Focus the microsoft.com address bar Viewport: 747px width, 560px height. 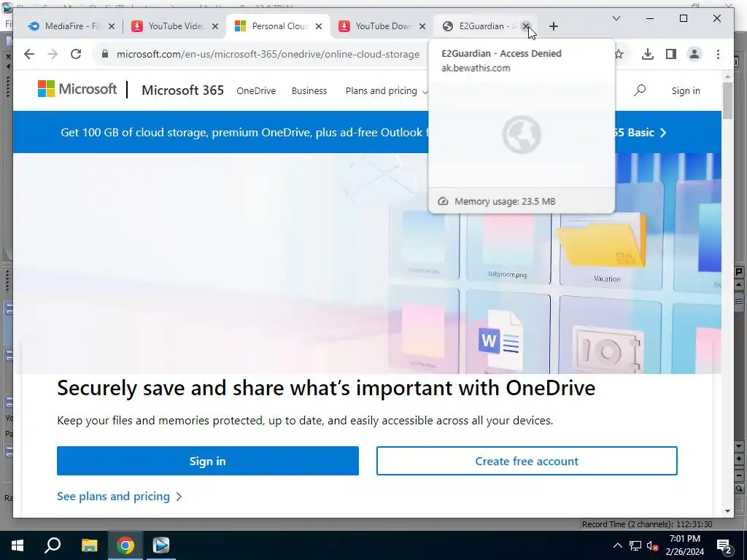[268, 54]
